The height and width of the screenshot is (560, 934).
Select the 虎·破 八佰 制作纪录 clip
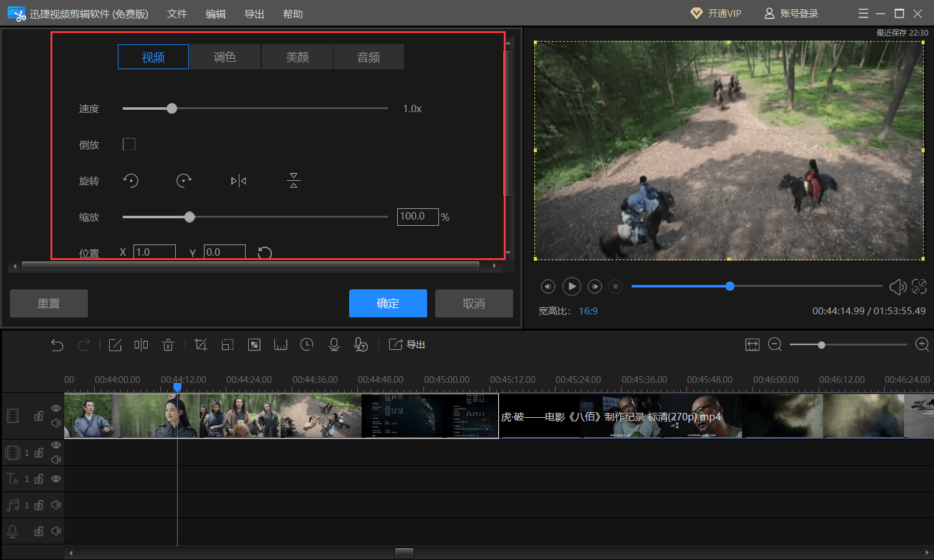(x=716, y=416)
